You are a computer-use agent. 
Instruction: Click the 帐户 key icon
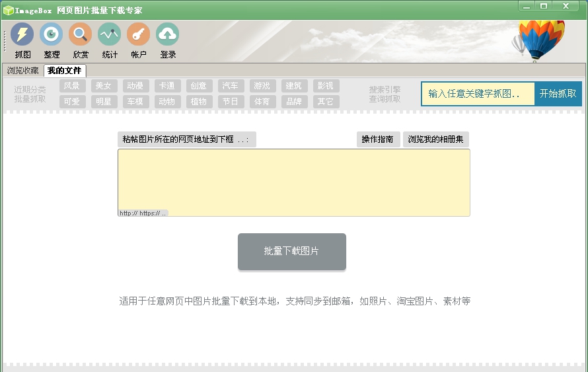tap(138, 34)
